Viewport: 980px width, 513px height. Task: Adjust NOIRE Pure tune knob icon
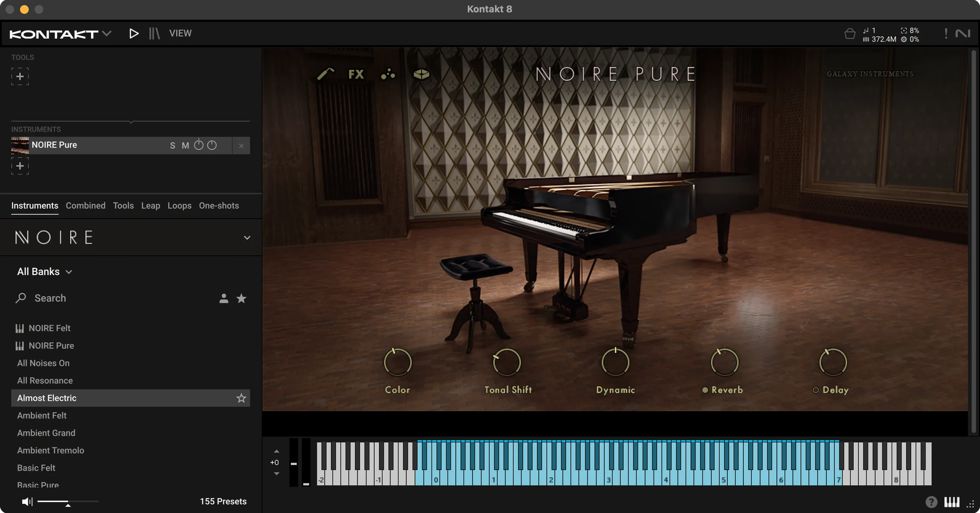tap(199, 145)
